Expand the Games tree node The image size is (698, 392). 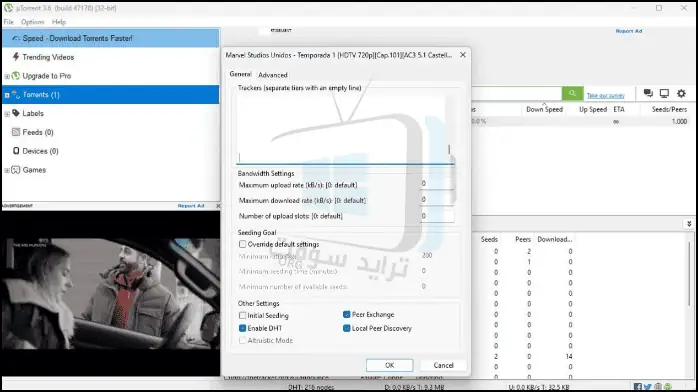click(7, 170)
